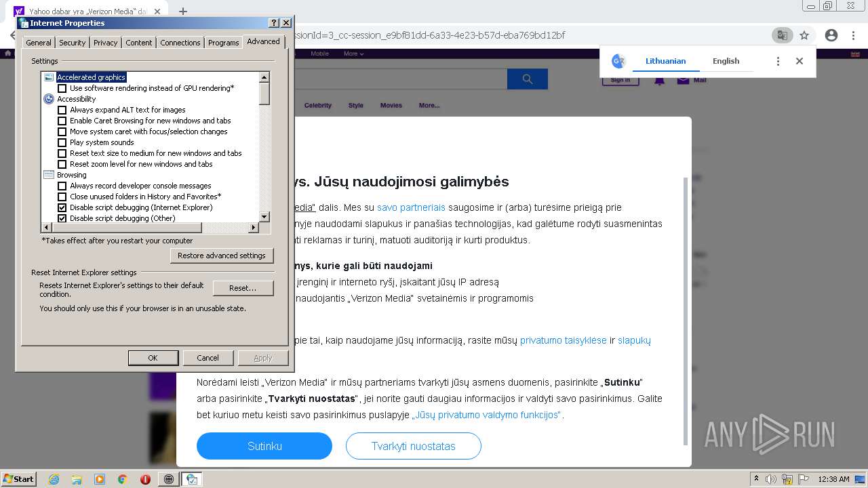Check Close unused folders in History and Favorites
The height and width of the screenshot is (488, 868).
coord(62,197)
